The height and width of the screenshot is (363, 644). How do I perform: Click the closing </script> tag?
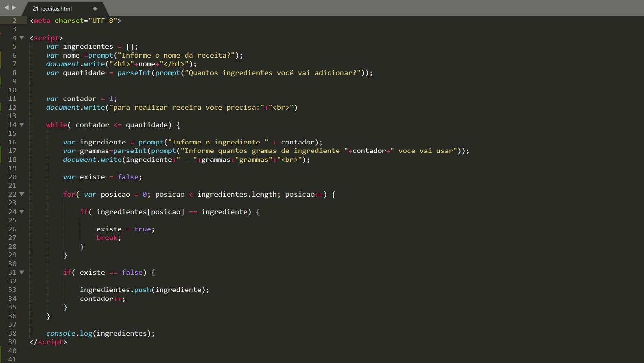point(48,342)
